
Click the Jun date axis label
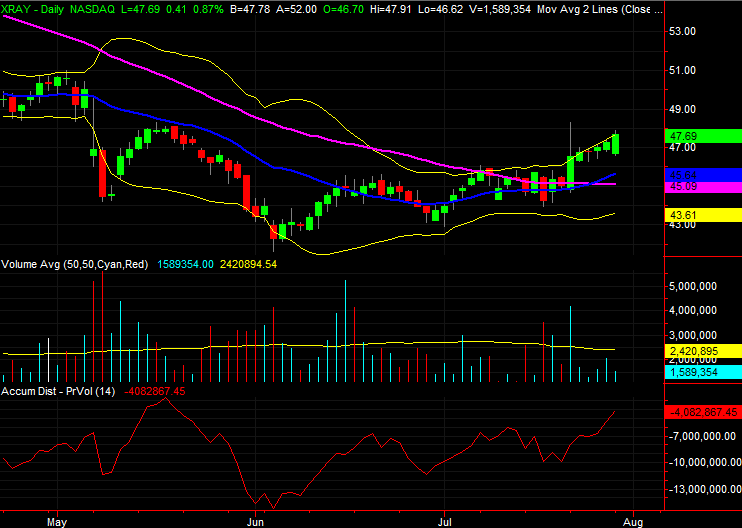click(255, 522)
